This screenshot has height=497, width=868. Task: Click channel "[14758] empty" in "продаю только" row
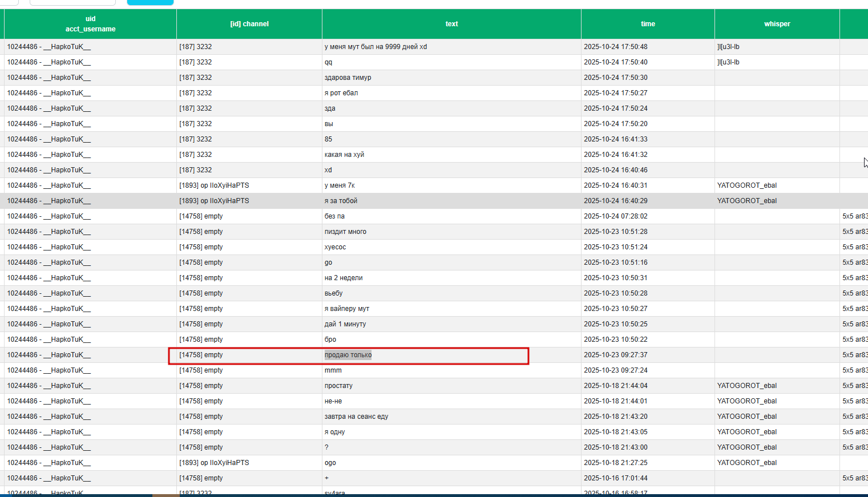click(201, 355)
